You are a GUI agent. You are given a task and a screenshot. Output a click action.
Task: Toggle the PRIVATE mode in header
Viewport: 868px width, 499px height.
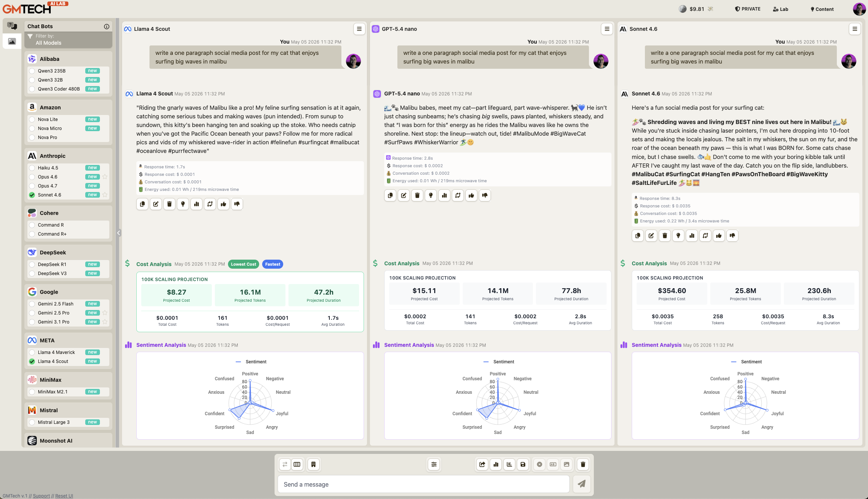point(747,9)
